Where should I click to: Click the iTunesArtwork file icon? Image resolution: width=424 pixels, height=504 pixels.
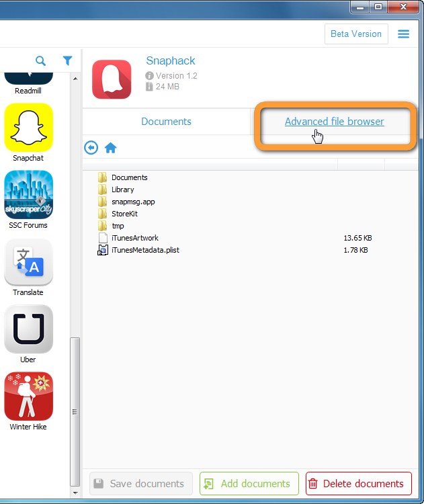[x=103, y=238]
